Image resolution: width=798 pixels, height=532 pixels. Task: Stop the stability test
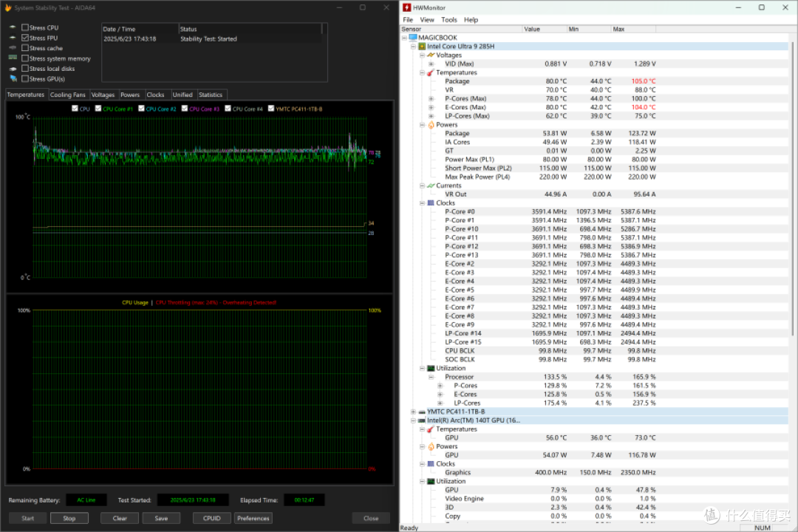click(x=69, y=518)
